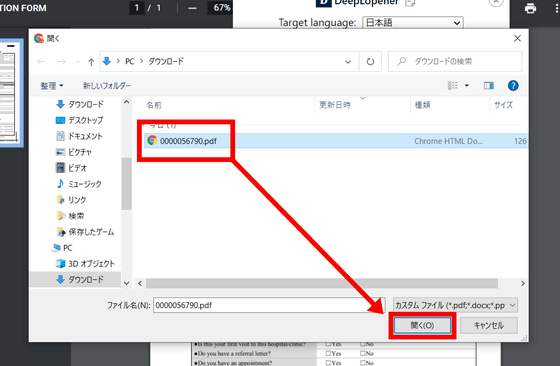Screen dimensions: 560x366
Task: Click file list horizontal scroll left arrow
Action: 140,284
